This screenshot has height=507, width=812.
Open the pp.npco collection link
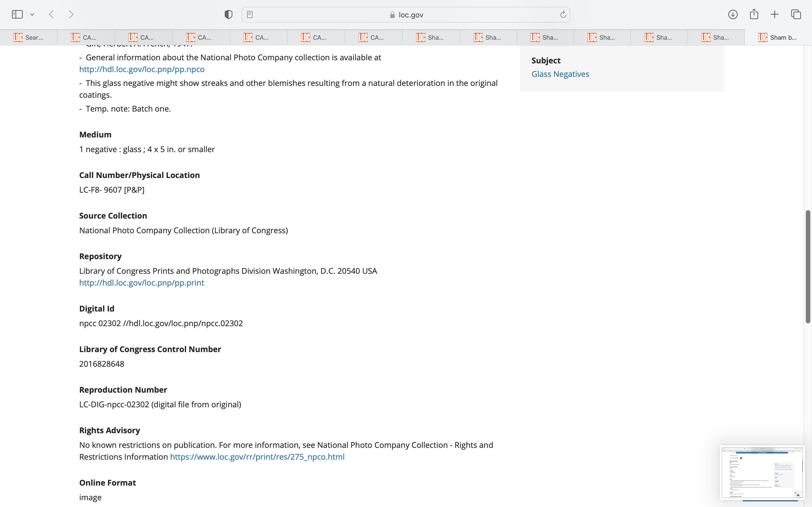pyautogui.click(x=142, y=69)
